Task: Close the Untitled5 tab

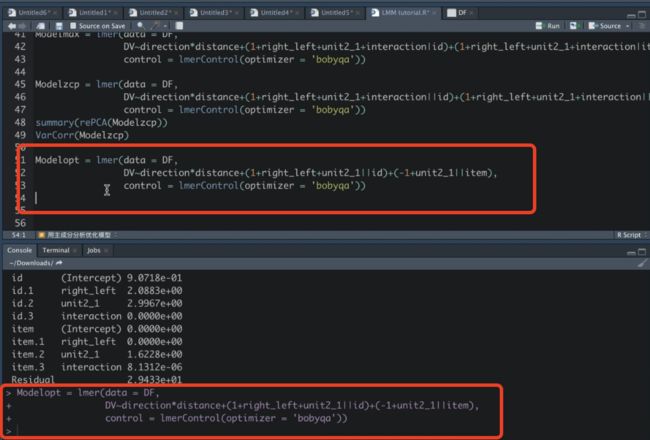Action: click(358, 13)
